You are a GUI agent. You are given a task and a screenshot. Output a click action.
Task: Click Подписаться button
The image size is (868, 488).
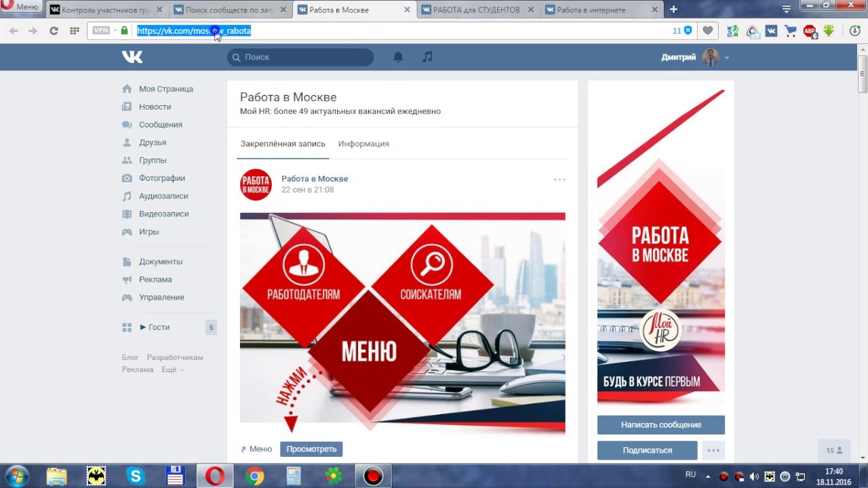(x=647, y=450)
